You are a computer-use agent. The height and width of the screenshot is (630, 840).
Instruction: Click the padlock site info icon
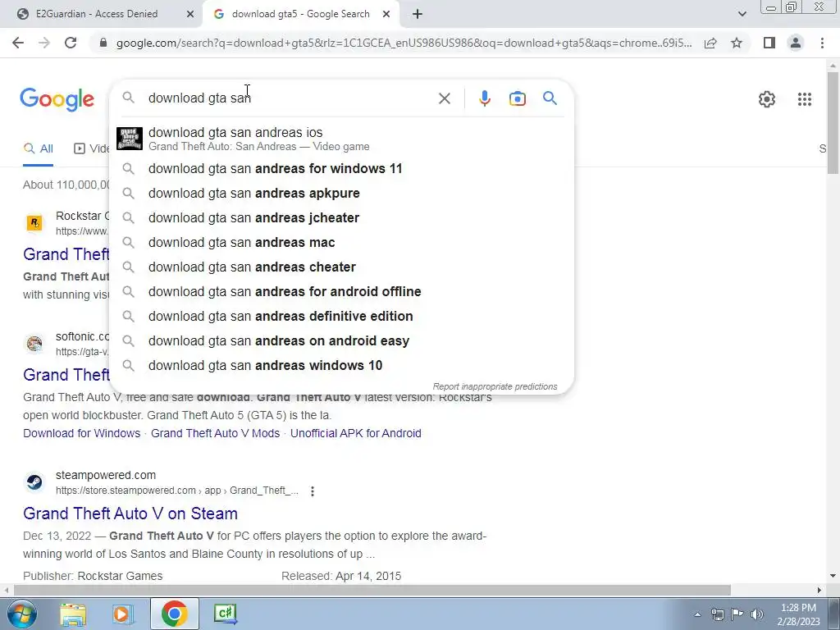(x=103, y=43)
